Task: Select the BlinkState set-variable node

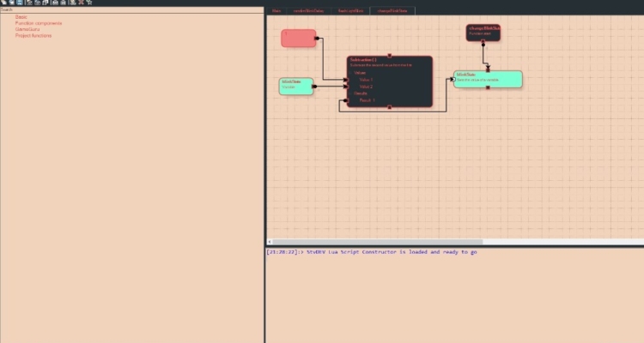Action: [x=488, y=79]
